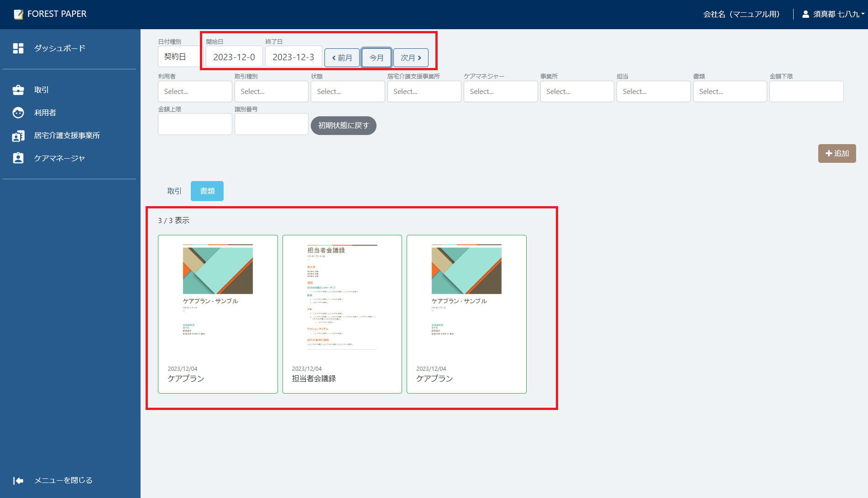Screen dimensions: 868x498
Task: Click the ケアマネージャ badge icon
Action: 18,158
